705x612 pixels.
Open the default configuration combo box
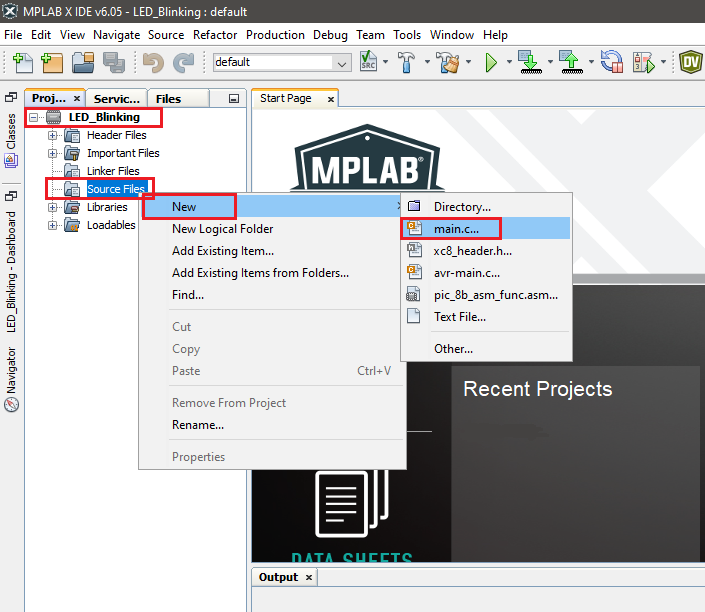coord(282,63)
